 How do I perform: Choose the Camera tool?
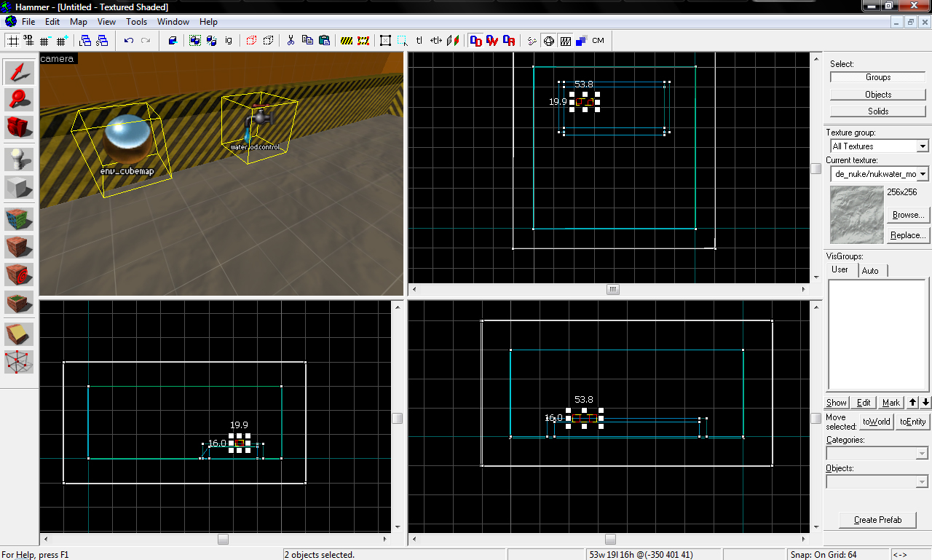tap(19, 127)
